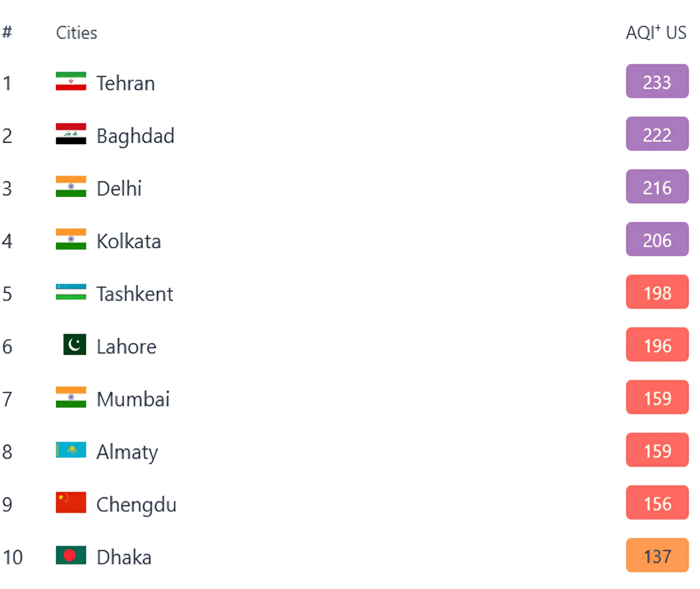This screenshot has width=700, height=589.
Task: Select the Mumbai city name
Action: tap(133, 399)
